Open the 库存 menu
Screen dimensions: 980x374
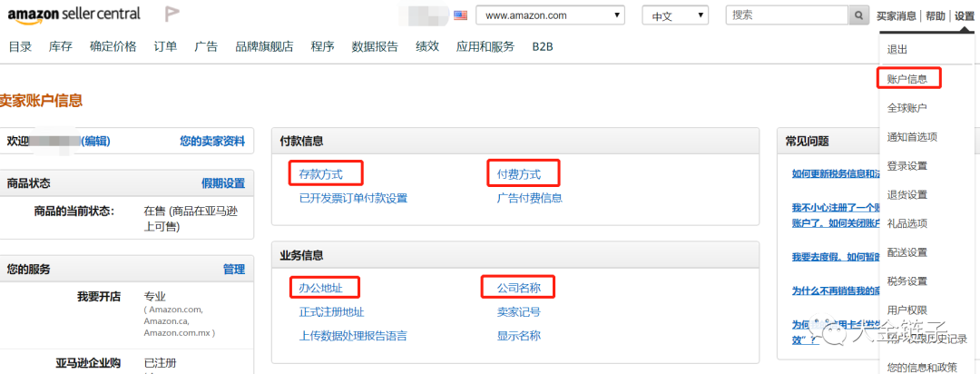[x=61, y=46]
